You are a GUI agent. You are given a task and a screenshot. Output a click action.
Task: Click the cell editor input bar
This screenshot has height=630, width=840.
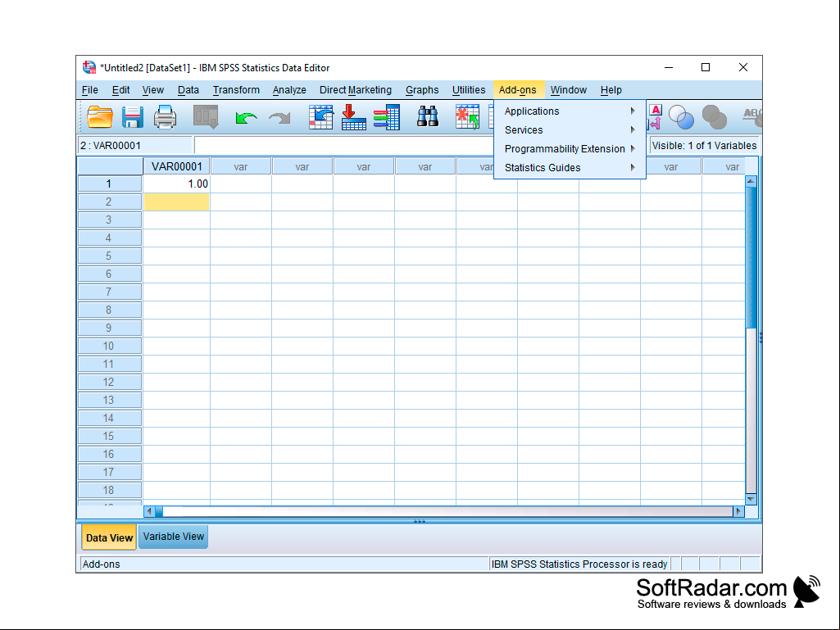(x=343, y=145)
